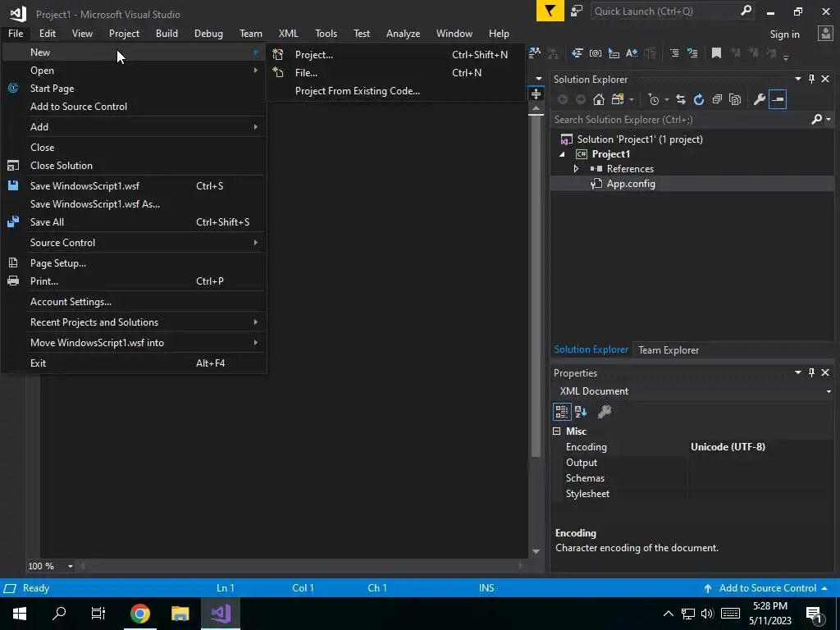Toggle bookmark icon in toolbar
Image resolution: width=840 pixels, height=630 pixels.
click(716, 53)
